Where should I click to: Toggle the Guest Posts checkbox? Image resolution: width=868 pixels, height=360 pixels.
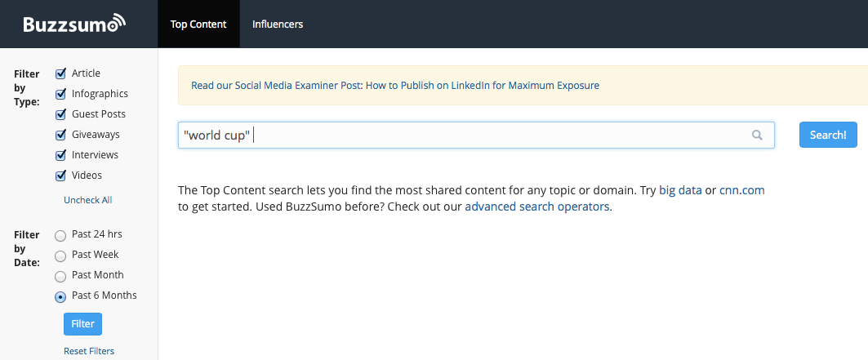tap(60, 114)
